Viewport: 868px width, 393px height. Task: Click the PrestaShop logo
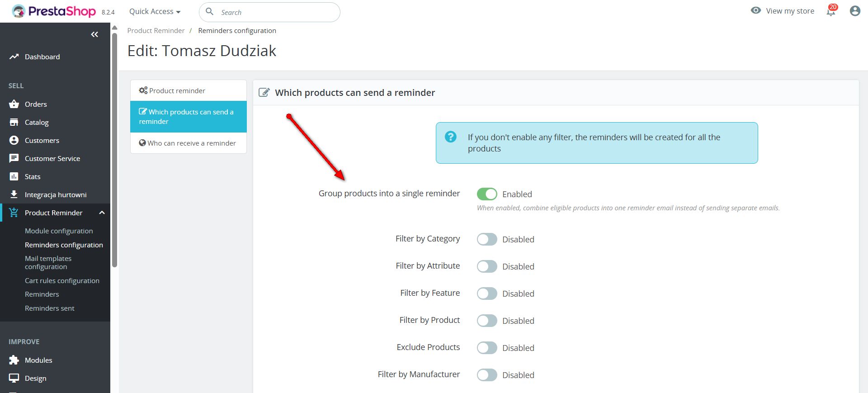coord(54,11)
